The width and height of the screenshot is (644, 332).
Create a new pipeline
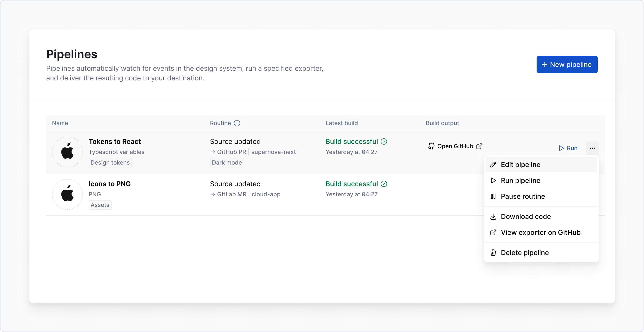[567, 64]
